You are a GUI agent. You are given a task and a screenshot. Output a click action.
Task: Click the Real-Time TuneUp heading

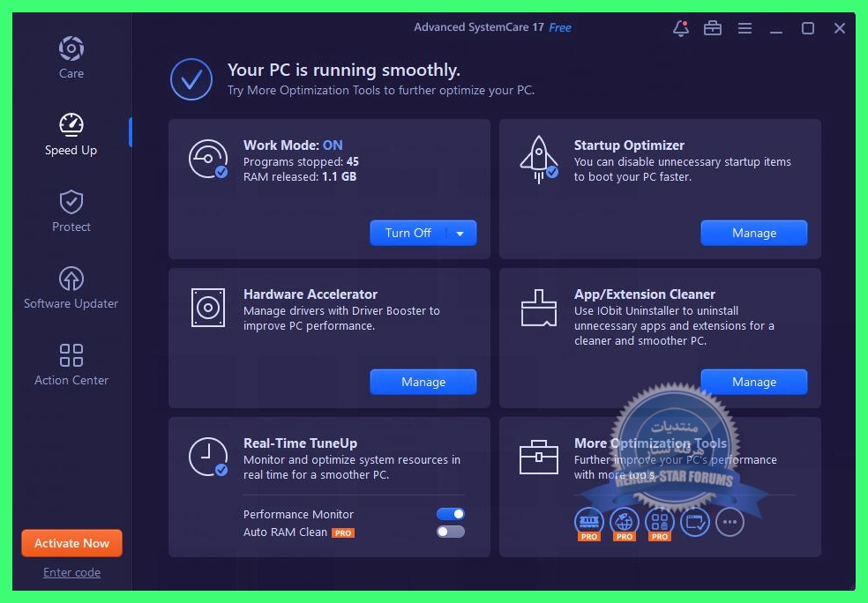(x=300, y=443)
